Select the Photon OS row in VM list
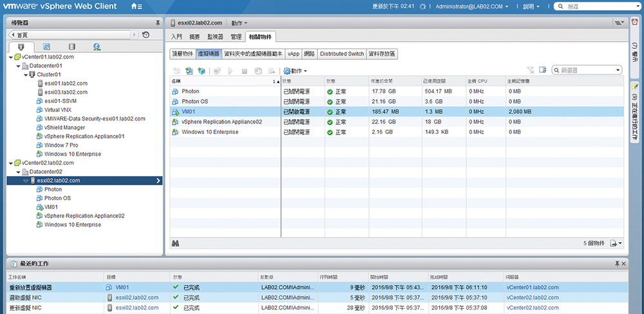 pyautogui.click(x=397, y=102)
